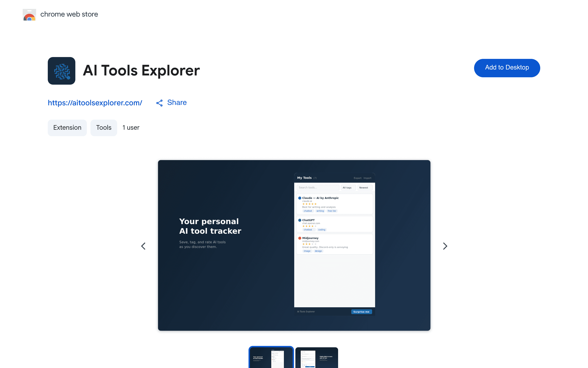
Task: Open the chrome web store home text
Action: pos(69,14)
